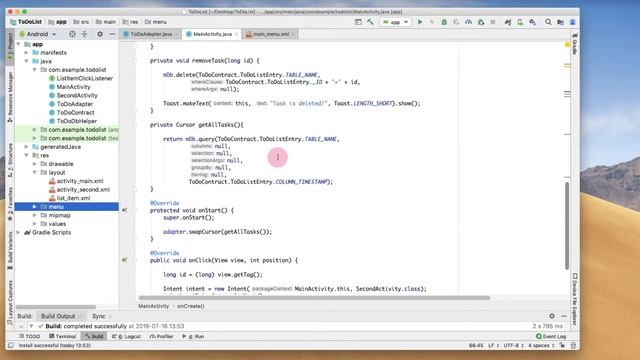Open the Profile app gauge icon
This screenshot has height=360, width=640.
point(469,22)
